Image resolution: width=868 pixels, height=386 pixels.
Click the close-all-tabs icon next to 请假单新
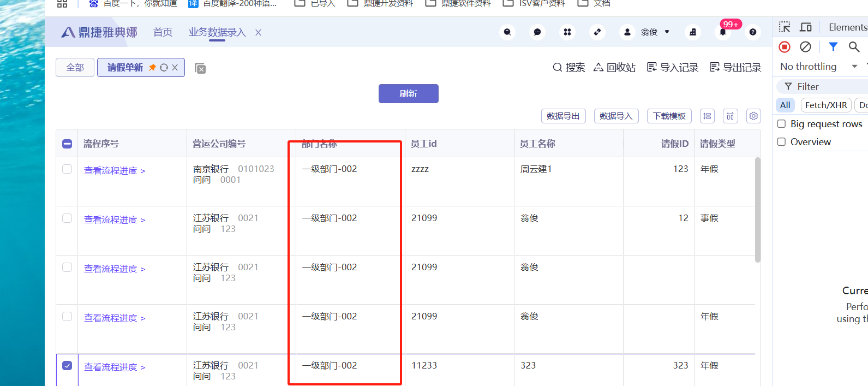(x=200, y=68)
